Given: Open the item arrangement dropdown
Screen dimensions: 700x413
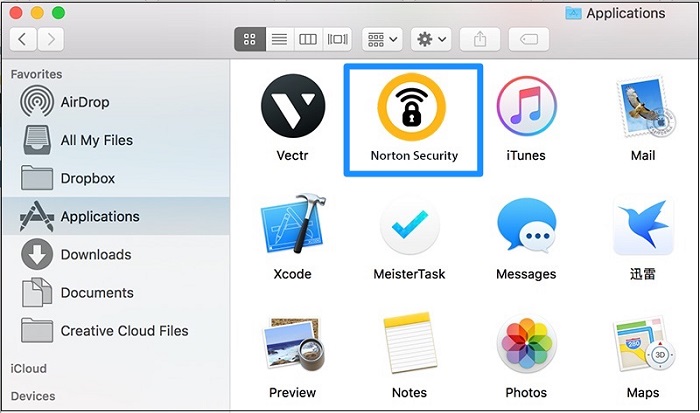Looking at the screenshot, I should (x=382, y=39).
